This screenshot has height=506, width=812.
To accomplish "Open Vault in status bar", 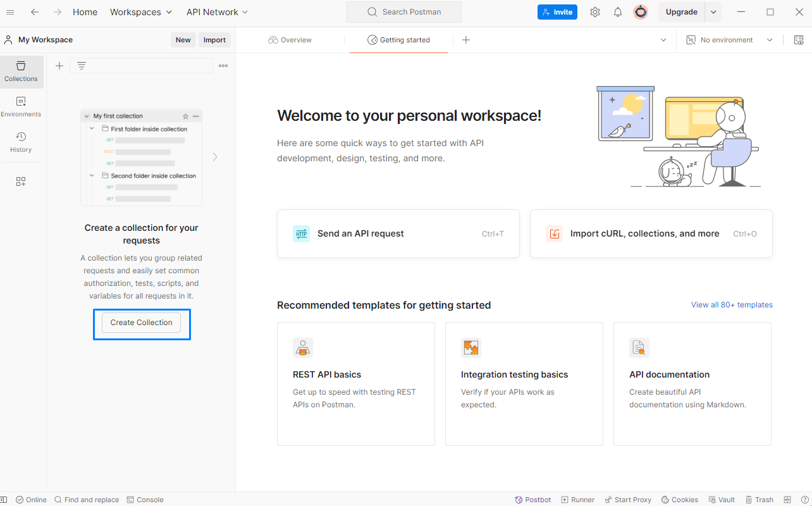I will pos(722,500).
